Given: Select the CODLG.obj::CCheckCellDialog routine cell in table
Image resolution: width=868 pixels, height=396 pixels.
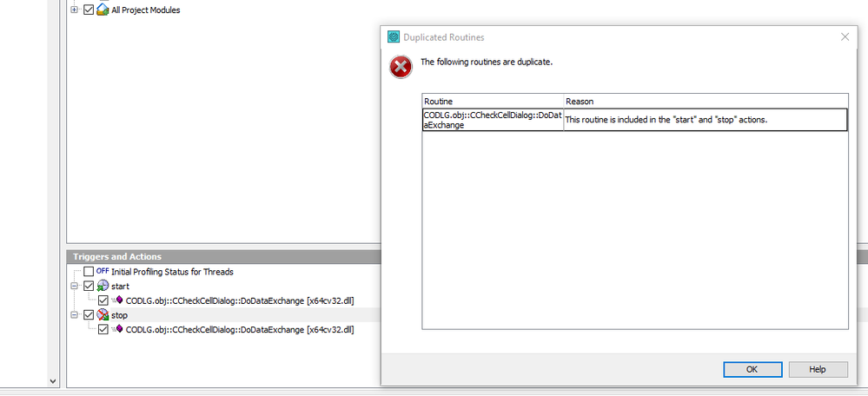Looking at the screenshot, I should tap(493, 120).
